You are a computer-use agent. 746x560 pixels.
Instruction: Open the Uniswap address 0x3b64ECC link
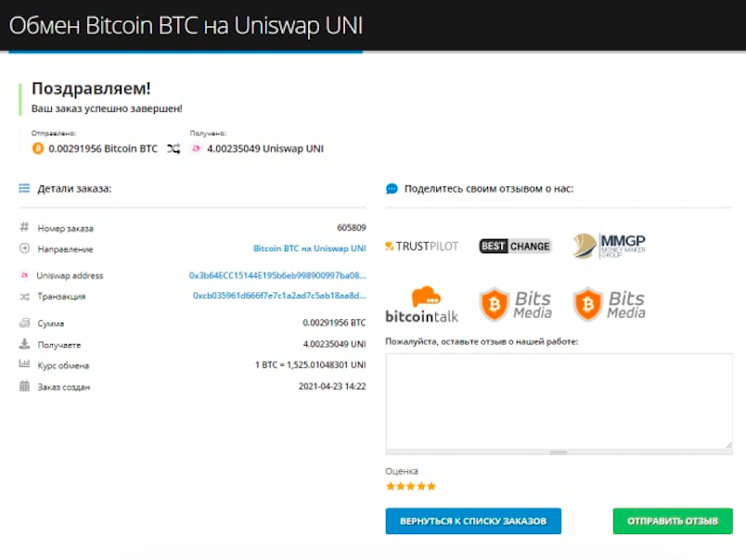click(277, 275)
